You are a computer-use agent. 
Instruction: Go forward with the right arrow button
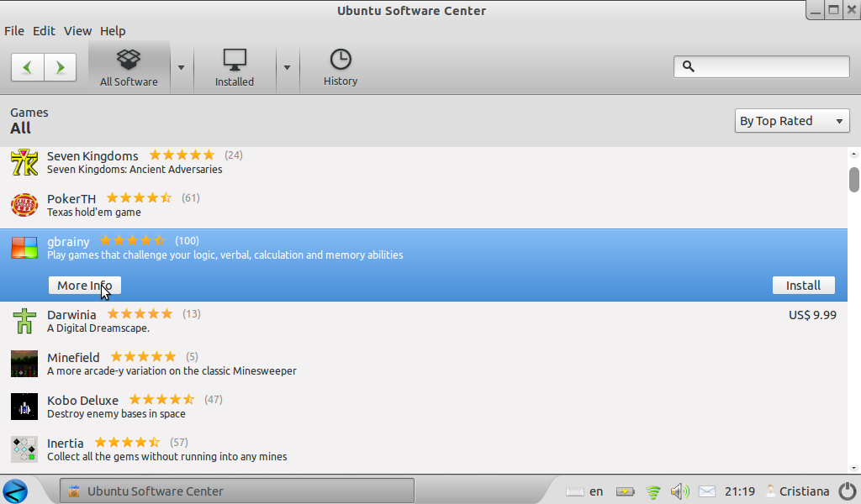60,67
